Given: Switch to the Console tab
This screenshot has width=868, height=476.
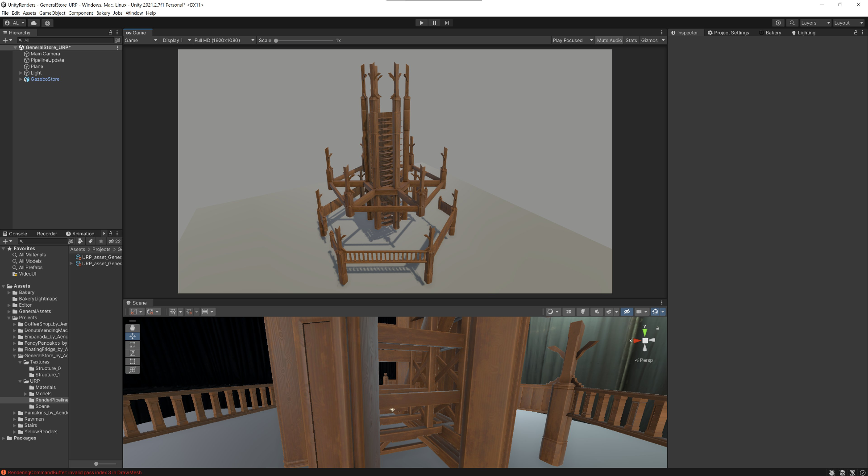Looking at the screenshot, I should coord(15,234).
